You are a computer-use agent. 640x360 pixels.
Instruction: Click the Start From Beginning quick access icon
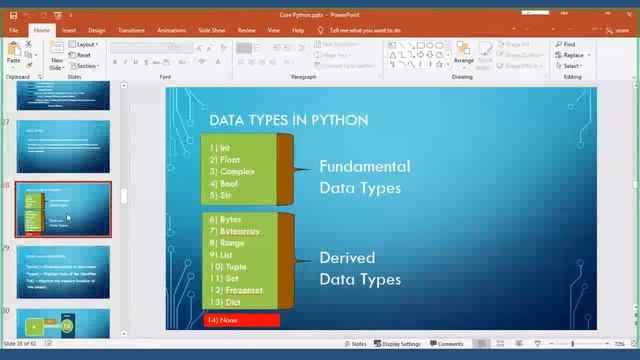point(58,15)
